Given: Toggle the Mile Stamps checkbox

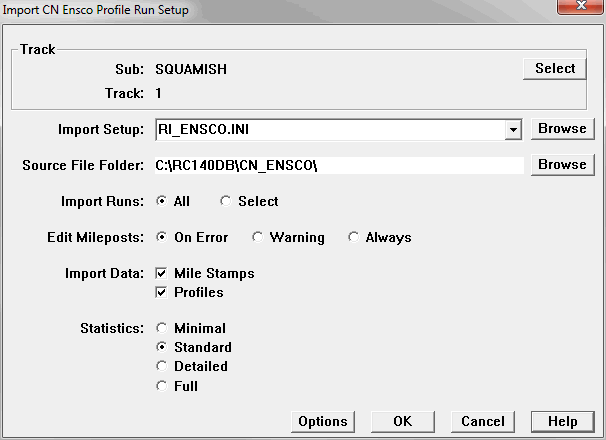Looking at the screenshot, I should pyautogui.click(x=162, y=273).
